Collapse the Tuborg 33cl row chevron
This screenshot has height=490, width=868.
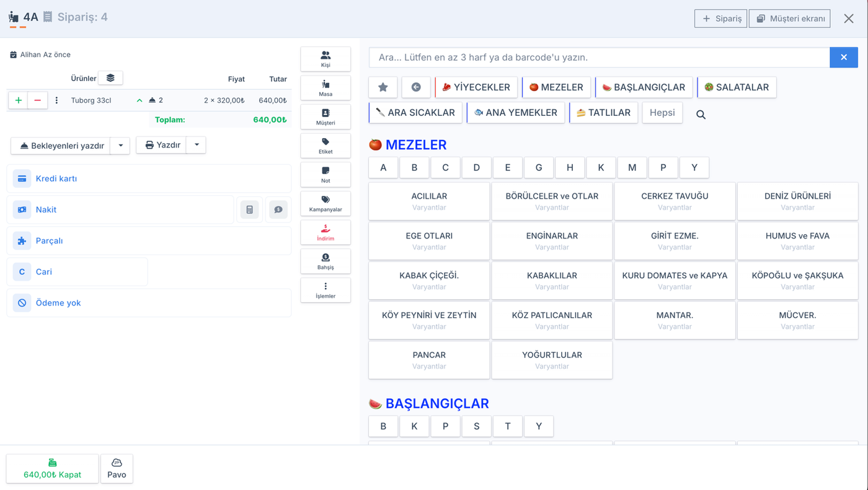[139, 100]
